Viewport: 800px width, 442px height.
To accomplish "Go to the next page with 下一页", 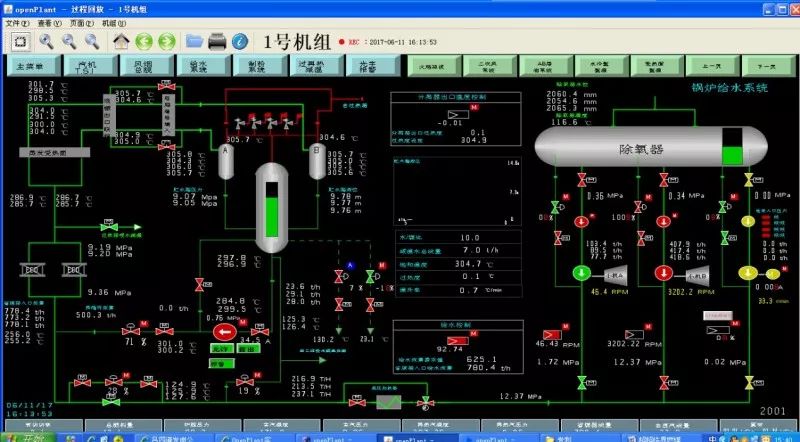I will point(767,67).
